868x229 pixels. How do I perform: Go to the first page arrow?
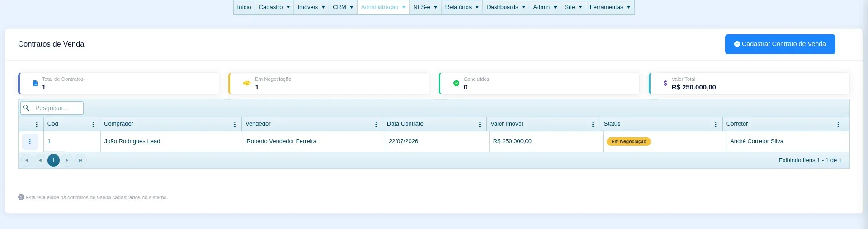click(27, 160)
